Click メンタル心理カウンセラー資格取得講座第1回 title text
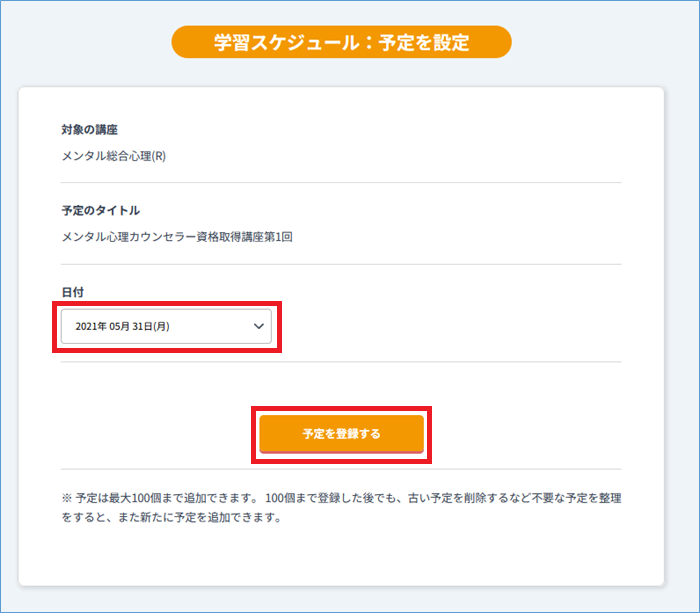 tap(177, 237)
